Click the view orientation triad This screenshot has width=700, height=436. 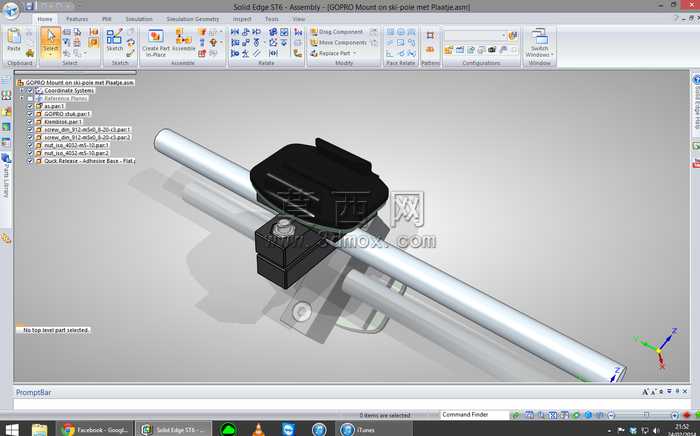(x=658, y=348)
